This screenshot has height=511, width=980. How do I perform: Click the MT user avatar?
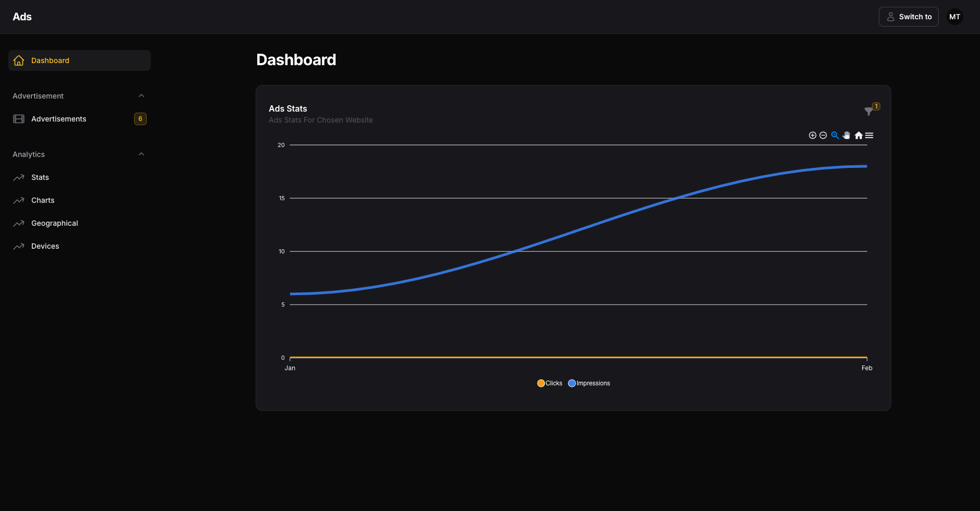point(954,17)
